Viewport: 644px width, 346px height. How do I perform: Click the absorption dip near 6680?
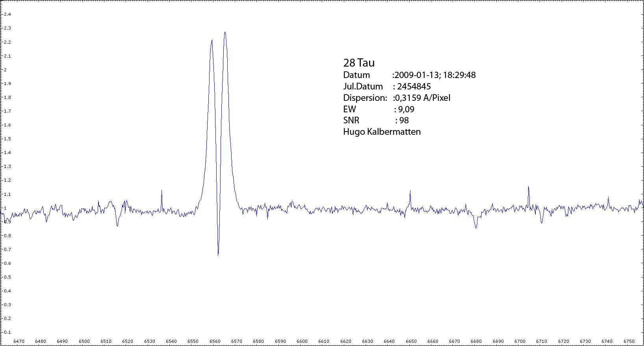(x=476, y=227)
